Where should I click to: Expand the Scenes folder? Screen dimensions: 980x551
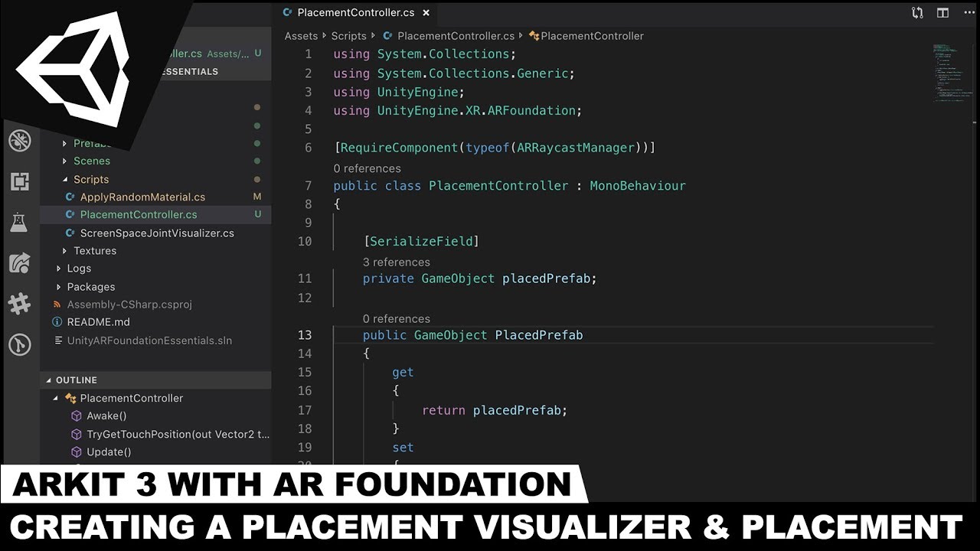coord(65,161)
